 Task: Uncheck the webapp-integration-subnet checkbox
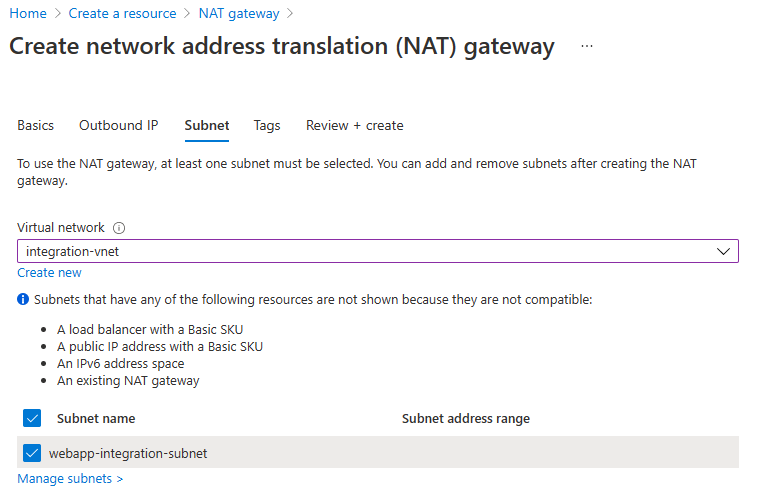[x=31, y=453]
